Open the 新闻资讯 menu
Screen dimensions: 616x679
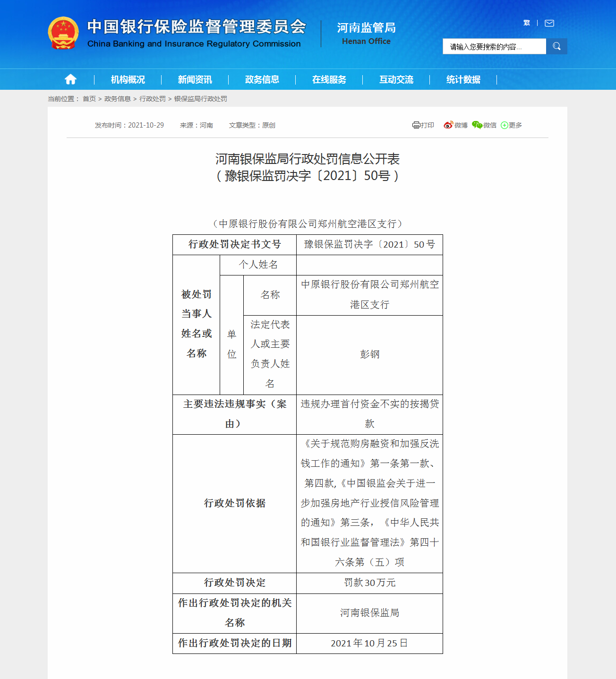coord(195,79)
